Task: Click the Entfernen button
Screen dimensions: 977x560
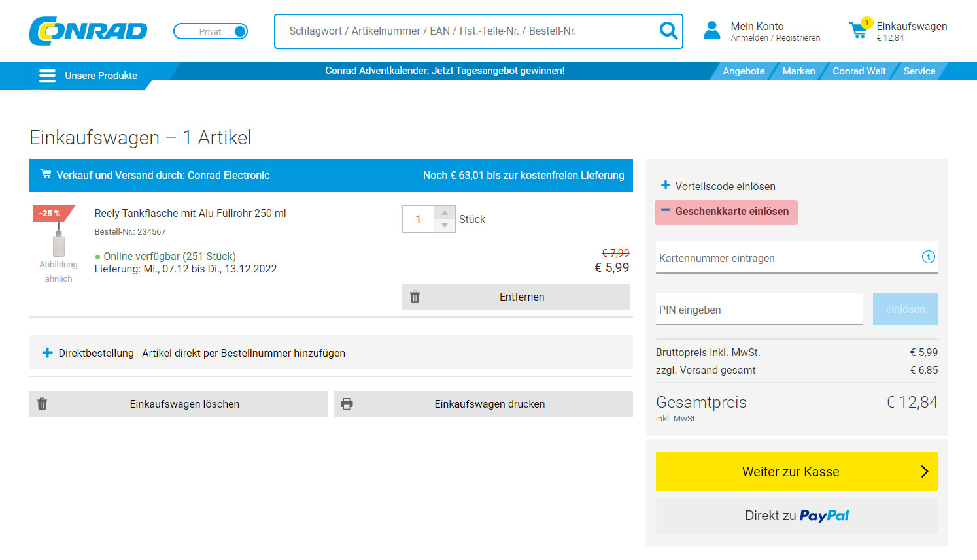Action: (x=516, y=297)
